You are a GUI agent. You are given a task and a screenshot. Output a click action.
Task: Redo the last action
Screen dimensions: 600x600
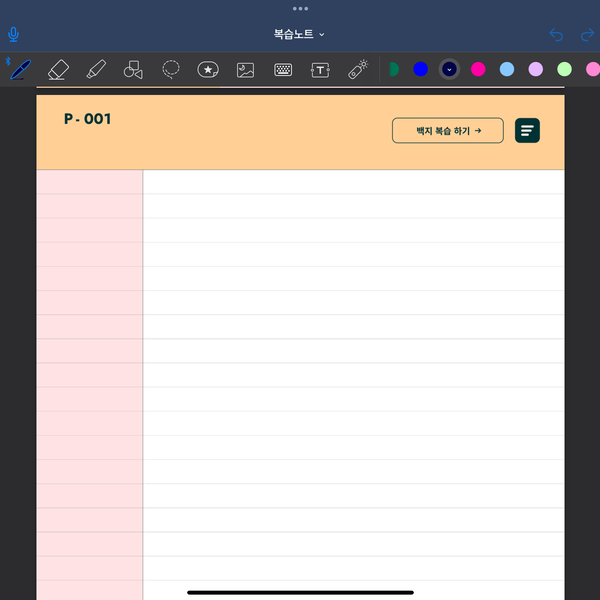[587, 35]
